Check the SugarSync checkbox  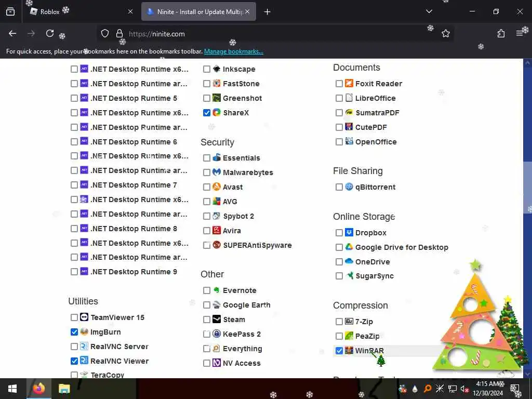339,276
